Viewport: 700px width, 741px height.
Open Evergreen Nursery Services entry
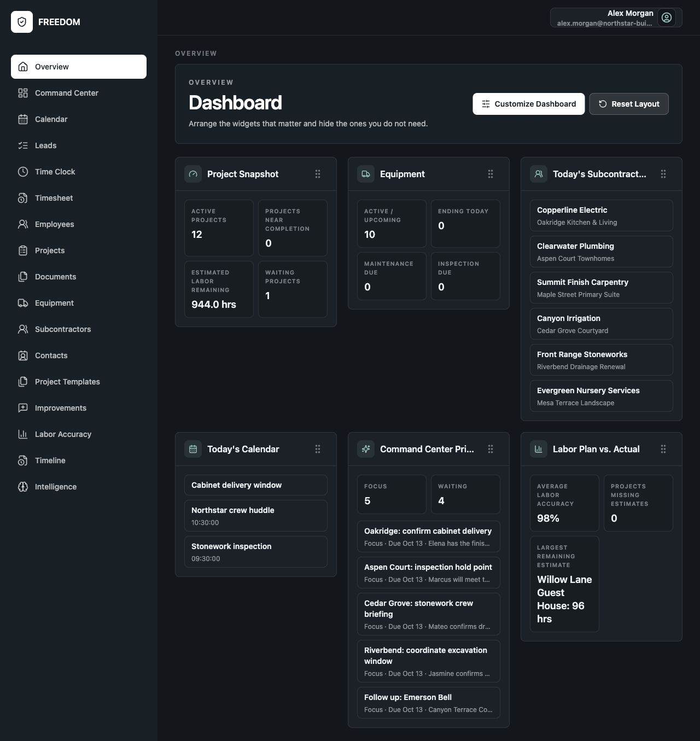click(602, 396)
